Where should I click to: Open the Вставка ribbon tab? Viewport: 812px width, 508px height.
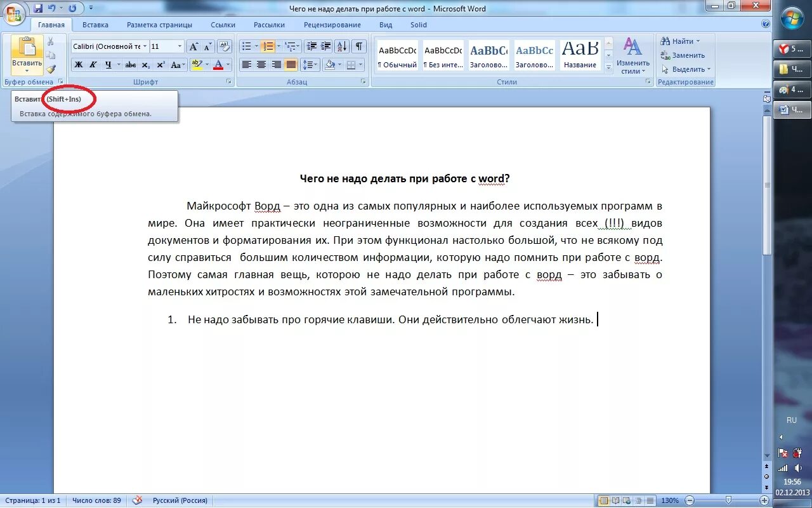click(95, 25)
